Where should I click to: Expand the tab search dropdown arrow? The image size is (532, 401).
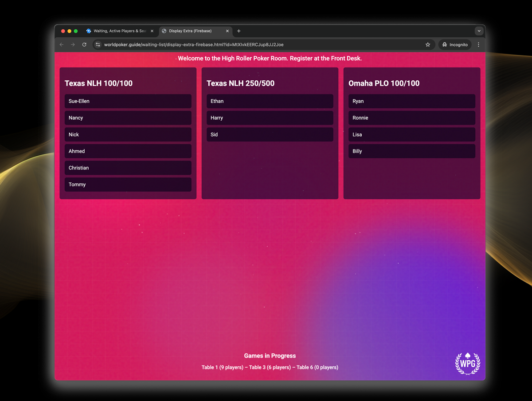coord(479,31)
